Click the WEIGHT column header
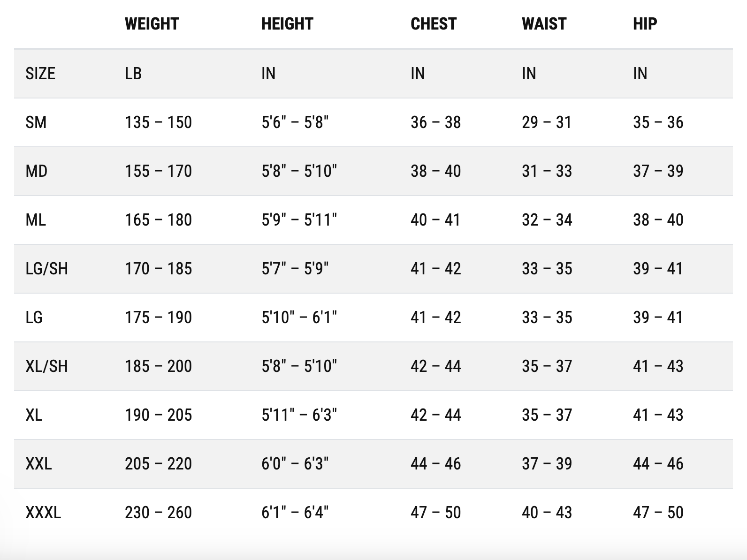Screen dimensions: 747x560 click(152, 24)
